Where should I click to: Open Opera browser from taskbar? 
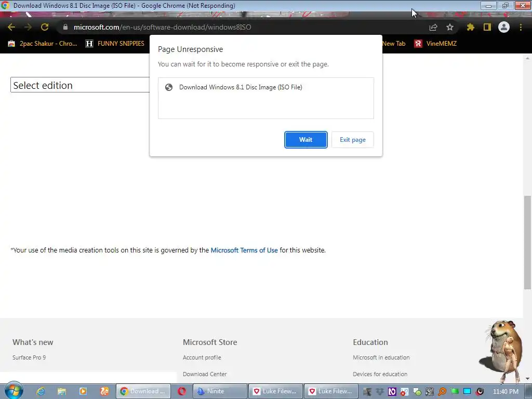pyautogui.click(x=182, y=391)
